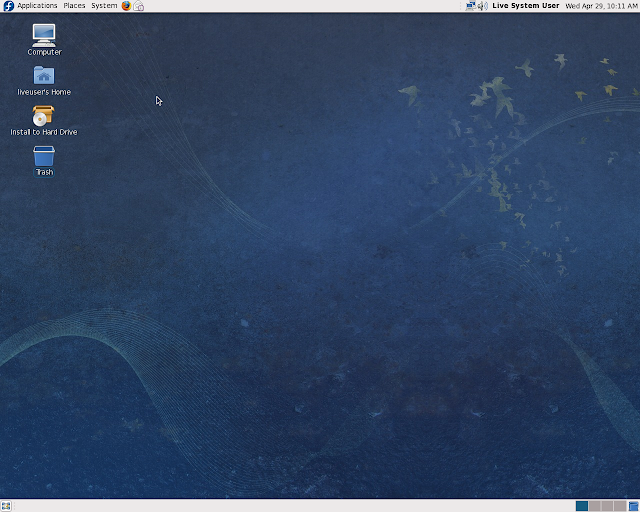
Task: Open the Applications menu
Action: [x=37, y=6]
